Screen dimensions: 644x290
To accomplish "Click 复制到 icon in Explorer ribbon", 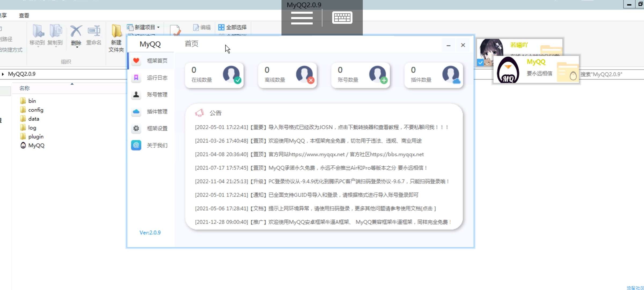I will pyautogui.click(x=56, y=31).
